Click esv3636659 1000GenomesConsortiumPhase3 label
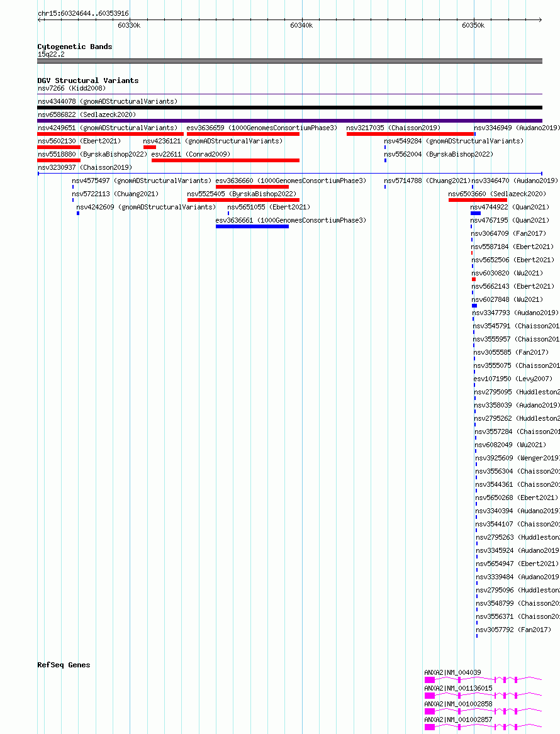Viewport: 560px width, 734px height. pyautogui.click(x=262, y=128)
